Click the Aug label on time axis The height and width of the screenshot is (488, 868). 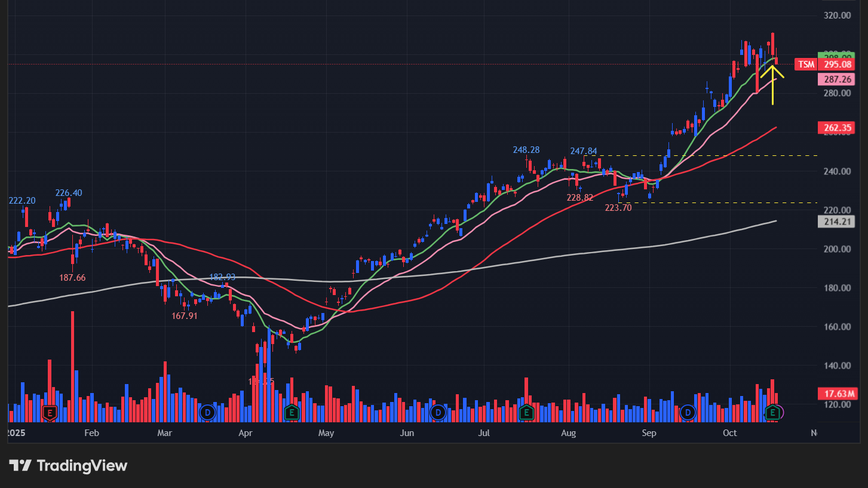[x=569, y=433]
